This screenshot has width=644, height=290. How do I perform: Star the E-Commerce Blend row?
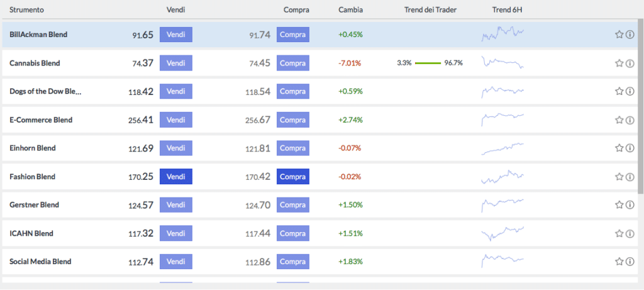point(619,120)
